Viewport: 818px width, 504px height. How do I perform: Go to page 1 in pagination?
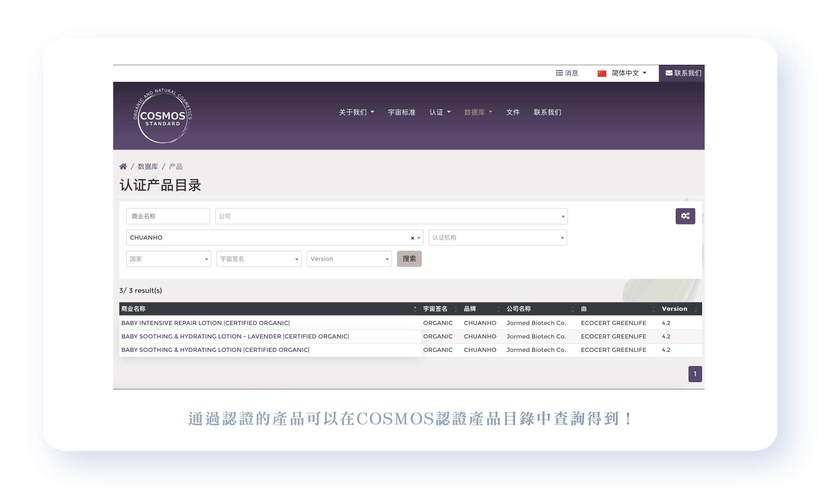(694, 374)
